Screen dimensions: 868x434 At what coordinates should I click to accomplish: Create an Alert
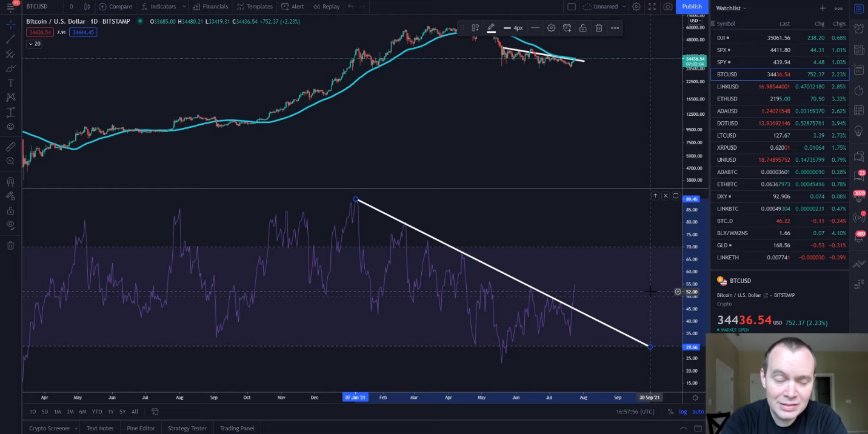click(293, 7)
